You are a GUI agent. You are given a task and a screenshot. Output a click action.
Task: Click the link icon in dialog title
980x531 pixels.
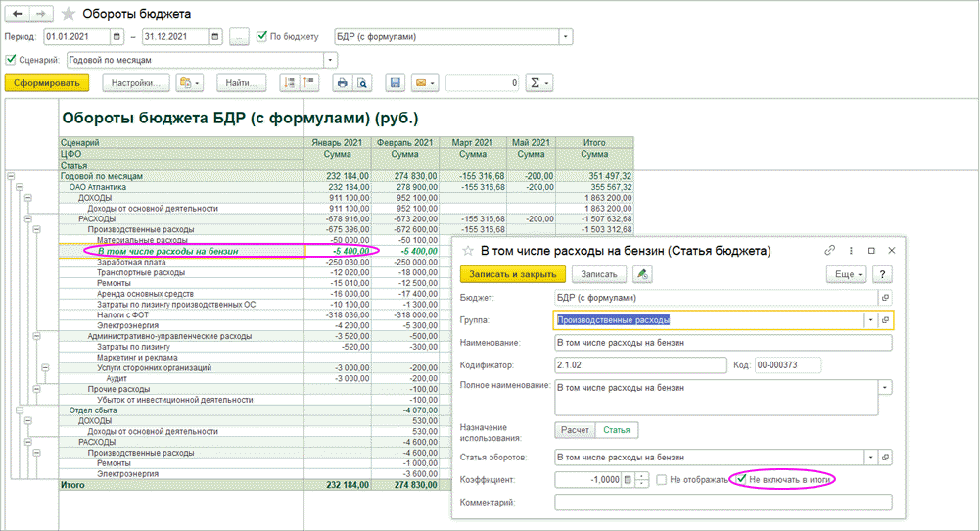point(830,251)
